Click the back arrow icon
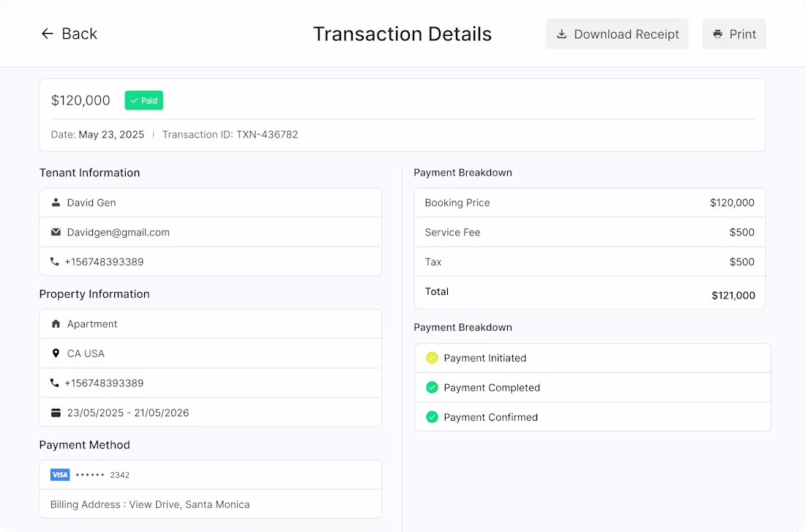This screenshot has width=805, height=532. 48,34
